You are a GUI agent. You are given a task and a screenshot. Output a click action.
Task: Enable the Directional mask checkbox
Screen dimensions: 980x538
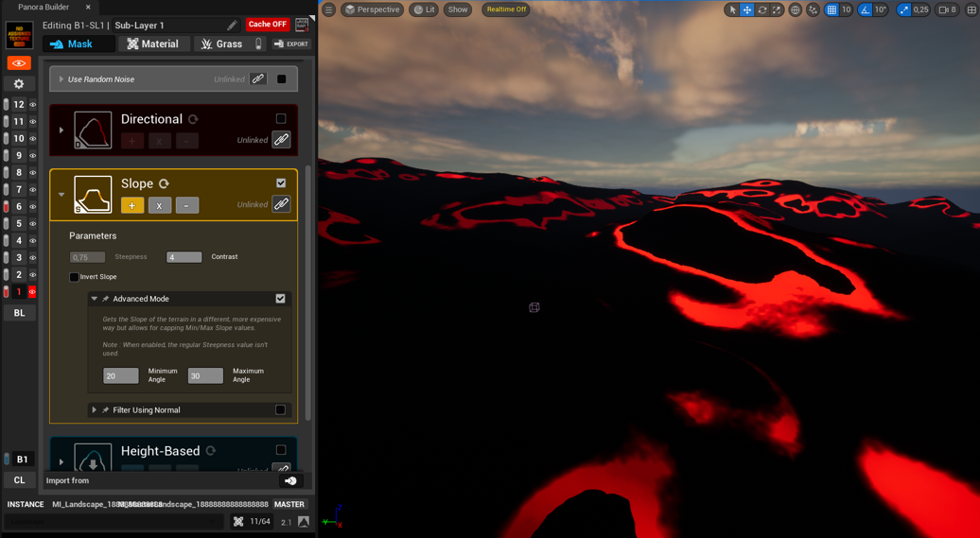click(281, 119)
